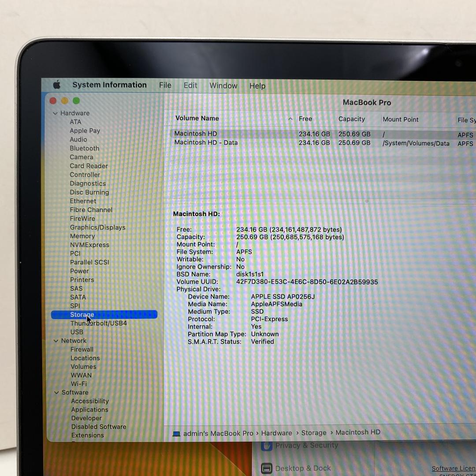The width and height of the screenshot is (476, 476).
Task: Click Hardware in the path bar
Action: [276, 433]
